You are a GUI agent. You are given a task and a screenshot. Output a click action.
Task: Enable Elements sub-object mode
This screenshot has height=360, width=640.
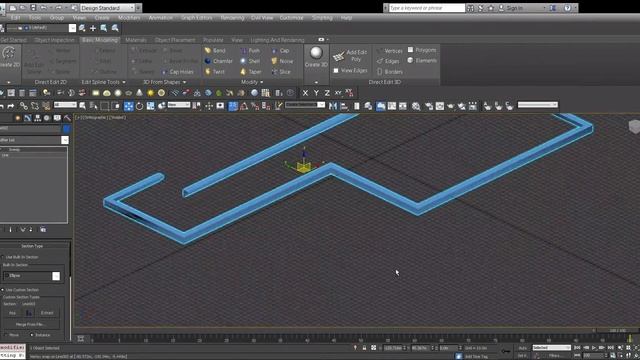(422, 60)
